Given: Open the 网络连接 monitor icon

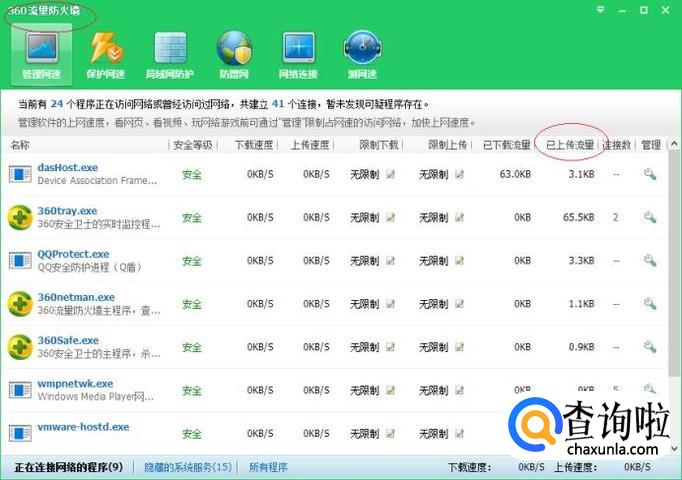Looking at the screenshot, I should pyautogui.click(x=298, y=48).
